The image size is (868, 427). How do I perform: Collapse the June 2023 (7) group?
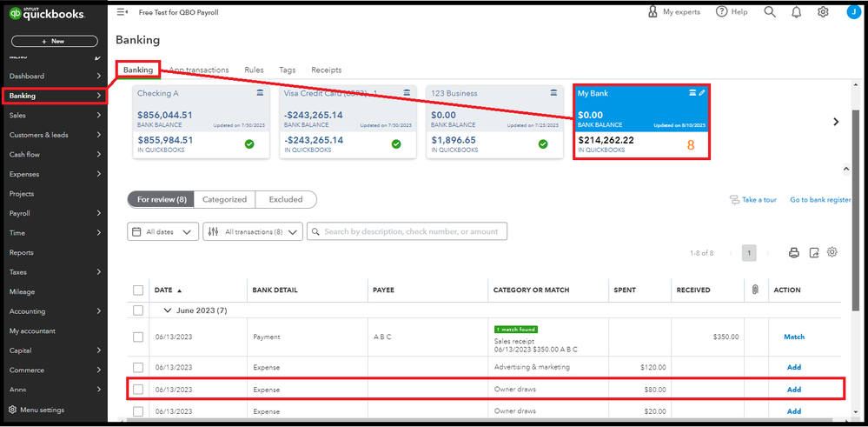click(x=168, y=310)
